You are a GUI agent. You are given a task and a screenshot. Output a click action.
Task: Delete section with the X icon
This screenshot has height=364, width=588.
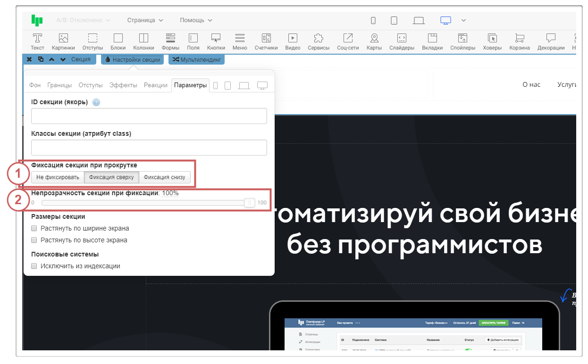(x=29, y=59)
